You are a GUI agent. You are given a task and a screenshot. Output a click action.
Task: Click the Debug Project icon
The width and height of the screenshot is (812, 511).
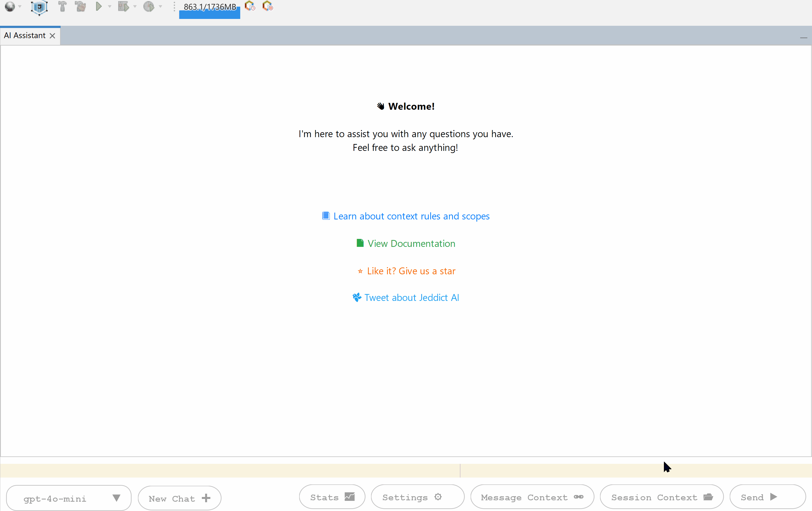point(123,6)
